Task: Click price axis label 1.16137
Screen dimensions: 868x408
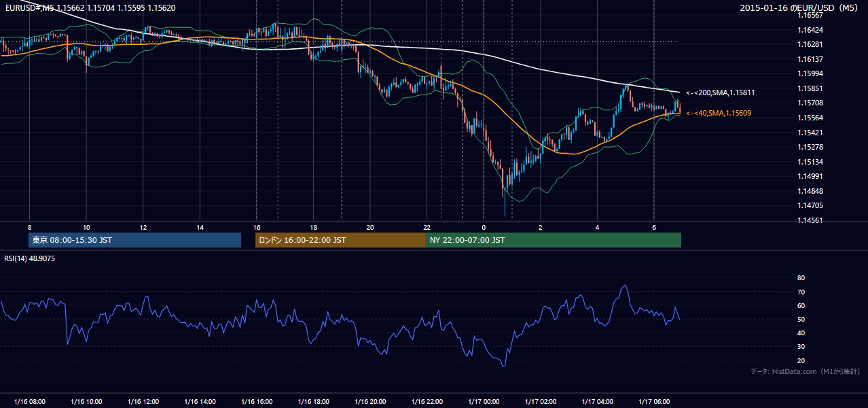Action: 810,59
